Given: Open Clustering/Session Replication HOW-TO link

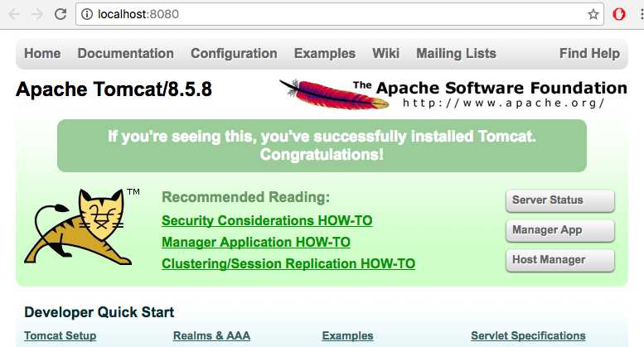Looking at the screenshot, I should pyautogui.click(x=288, y=263).
